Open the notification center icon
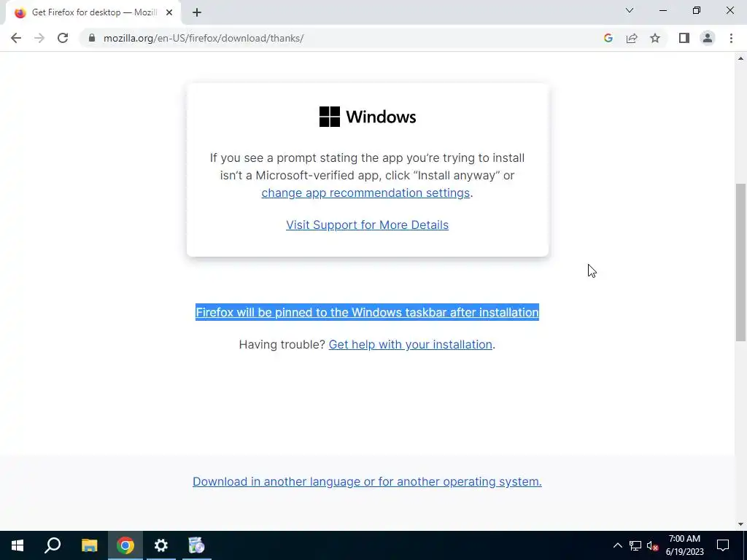 tap(723, 545)
